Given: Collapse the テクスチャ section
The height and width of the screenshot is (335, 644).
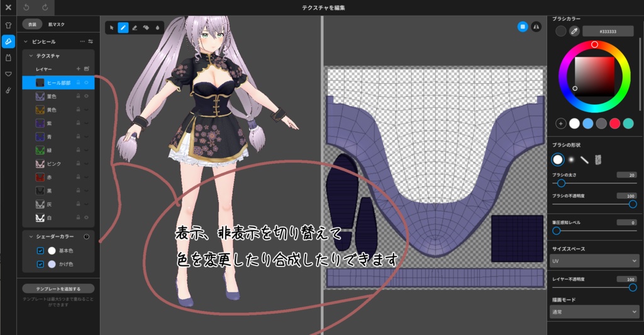Looking at the screenshot, I should 31,55.
